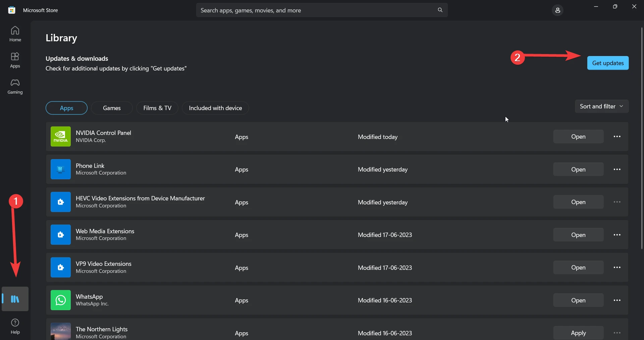
Task: Select the Phone Link title text
Action: pyautogui.click(x=90, y=166)
